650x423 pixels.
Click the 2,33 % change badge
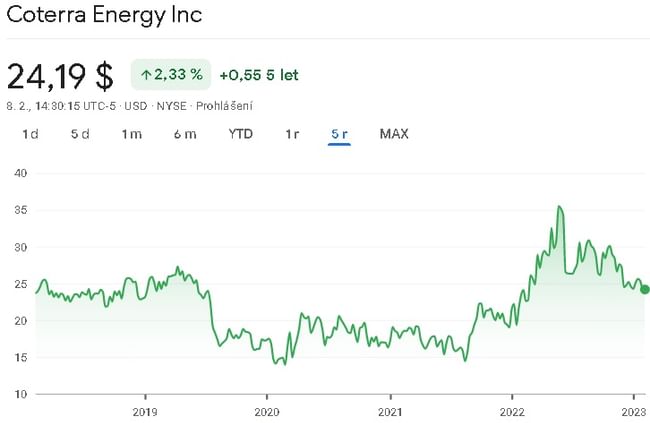(x=170, y=75)
